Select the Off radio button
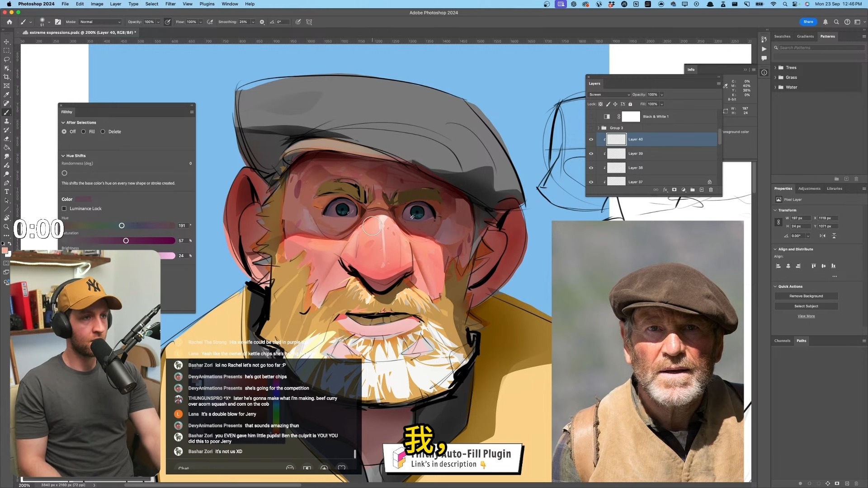The image size is (868, 488). (64, 131)
